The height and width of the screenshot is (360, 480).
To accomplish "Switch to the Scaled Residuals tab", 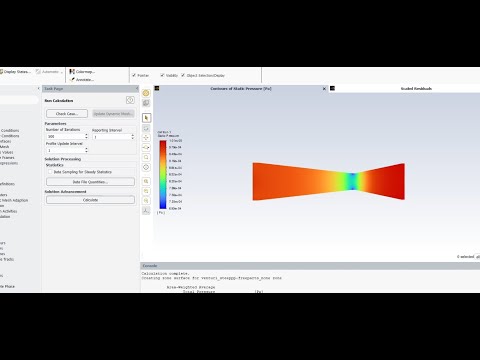I will pos(416,89).
